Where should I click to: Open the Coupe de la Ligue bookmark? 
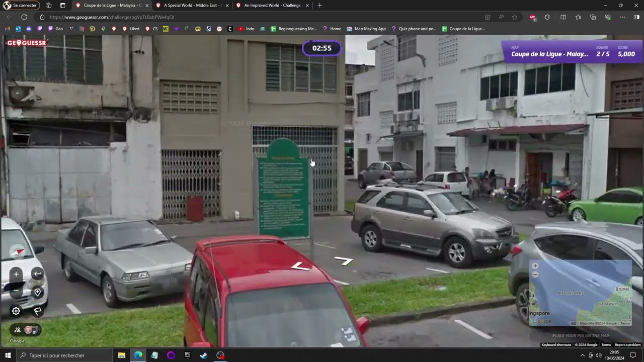click(463, 29)
